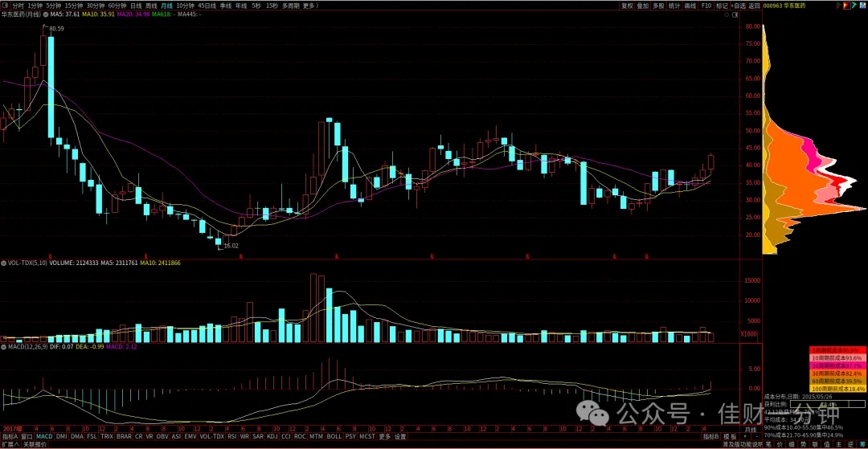Open the 统计 statistics tool
The width and height of the screenshot is (868, 449).
click(674, 6)
